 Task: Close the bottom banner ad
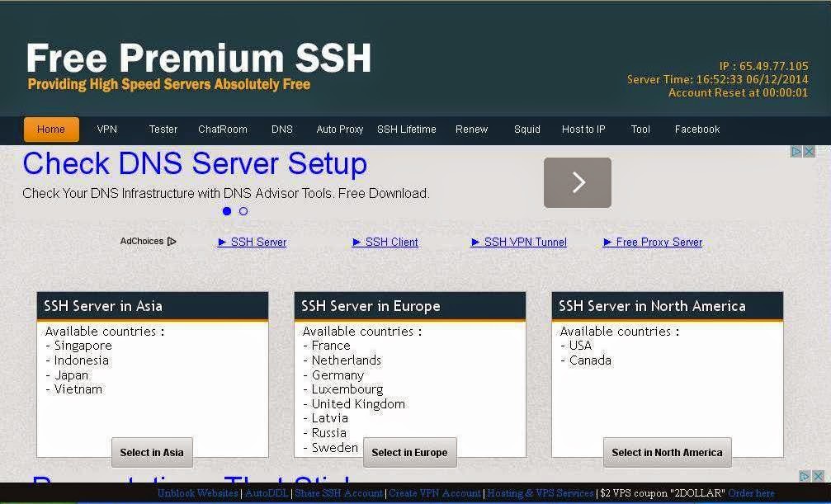[x=818, y=476]
